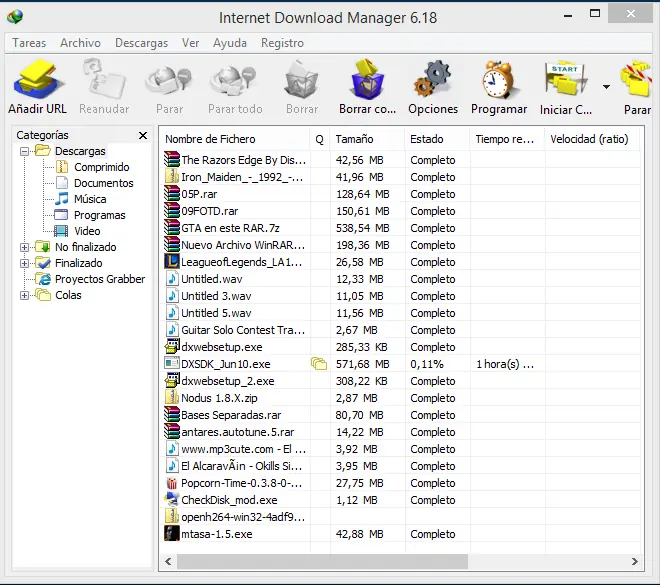The height and width of the screenshot is (585, 660).
Task: Expand the No finalizado node
Action: coord(24,247)
